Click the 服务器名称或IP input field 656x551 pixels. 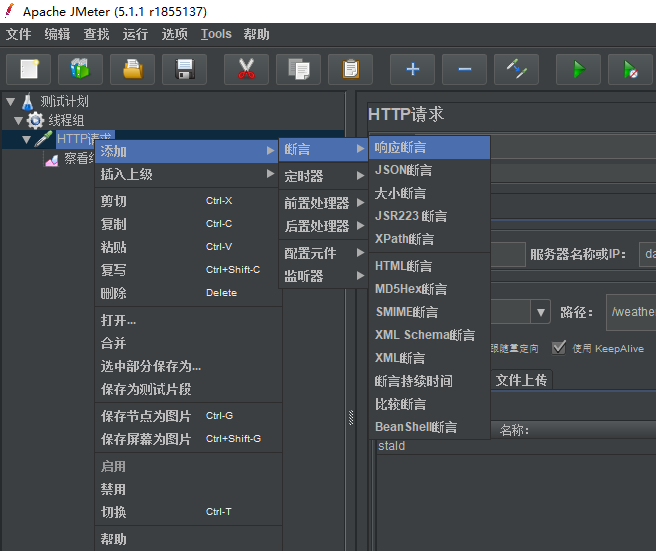point(648,254)
